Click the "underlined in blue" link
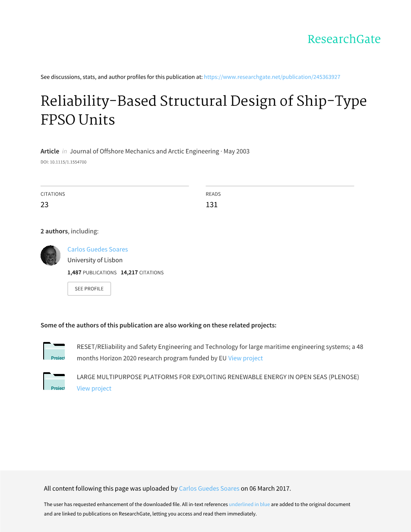Screen dimensions: 411x532 (249, 504)
